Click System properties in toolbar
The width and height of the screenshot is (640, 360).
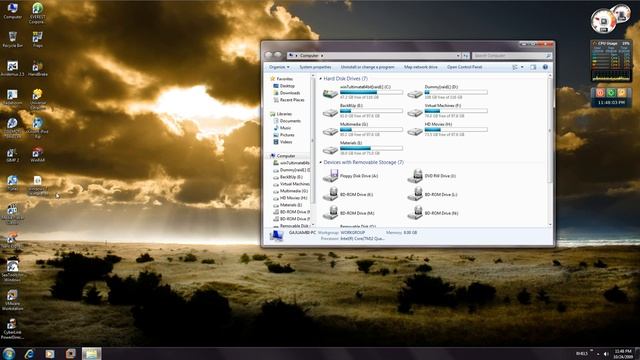coord(315,67)
